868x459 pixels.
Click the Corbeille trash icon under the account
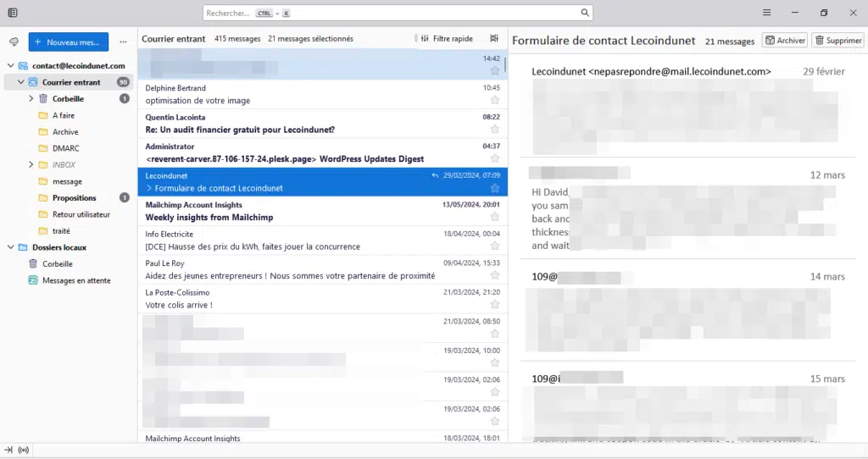[x=43, y=98]
